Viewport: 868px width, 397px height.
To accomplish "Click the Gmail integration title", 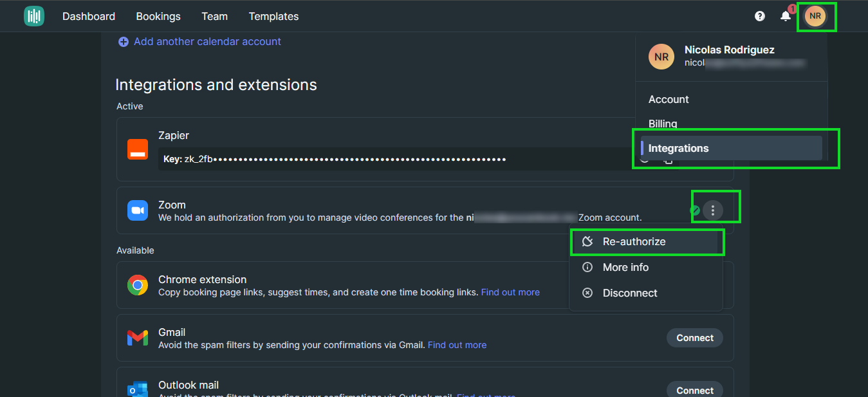I will (x=172, y=332).
